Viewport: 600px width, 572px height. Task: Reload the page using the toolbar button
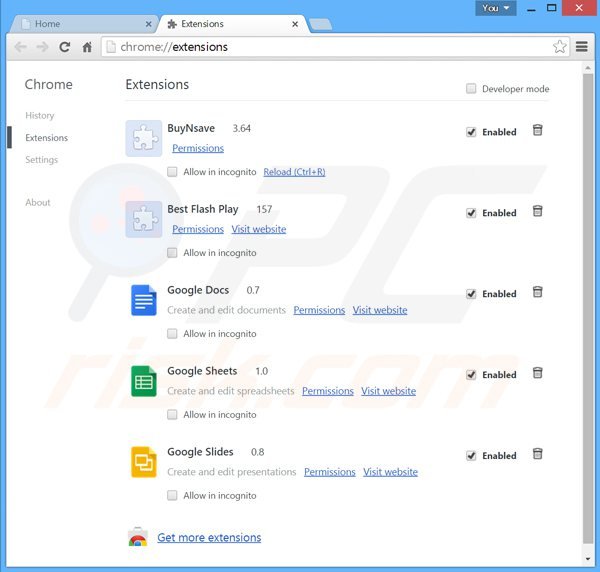64,47
